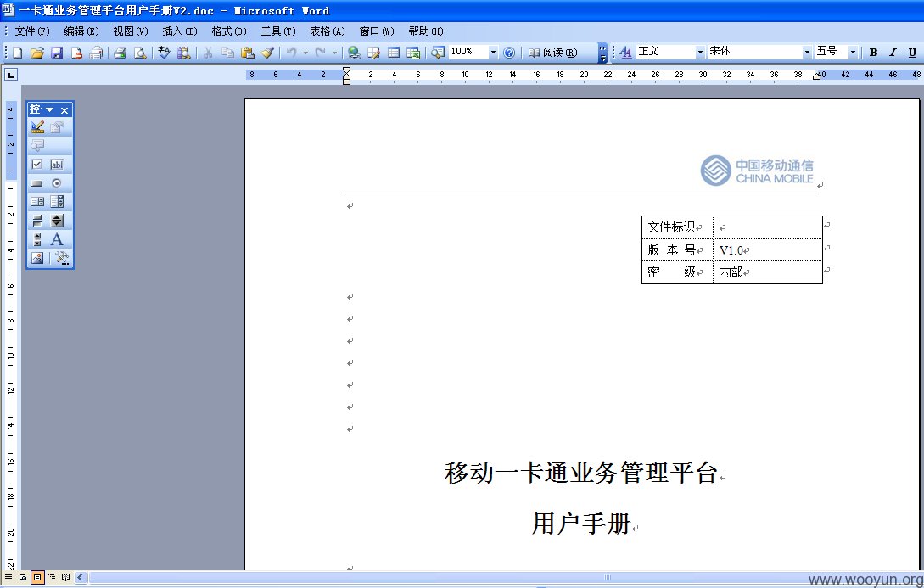
Task: Insert a label control (A icon)
Action: click(x=57, y=239)
